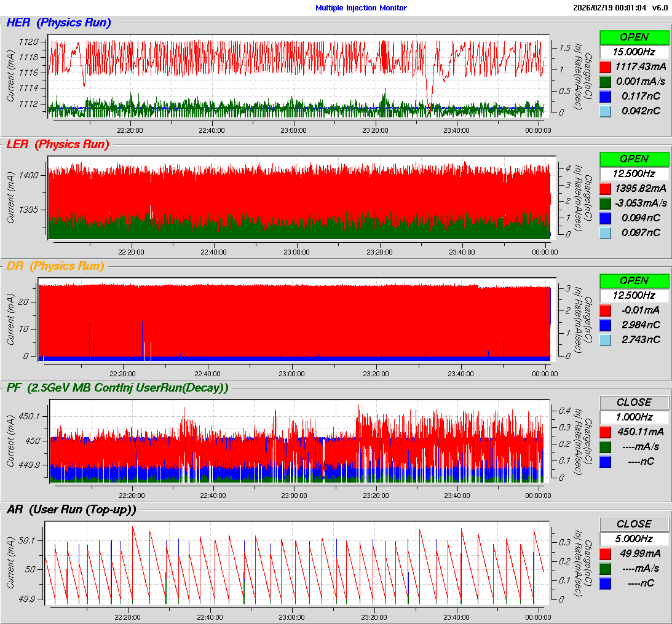Click the Multiple Injection Monitor title

pos(361,8)
